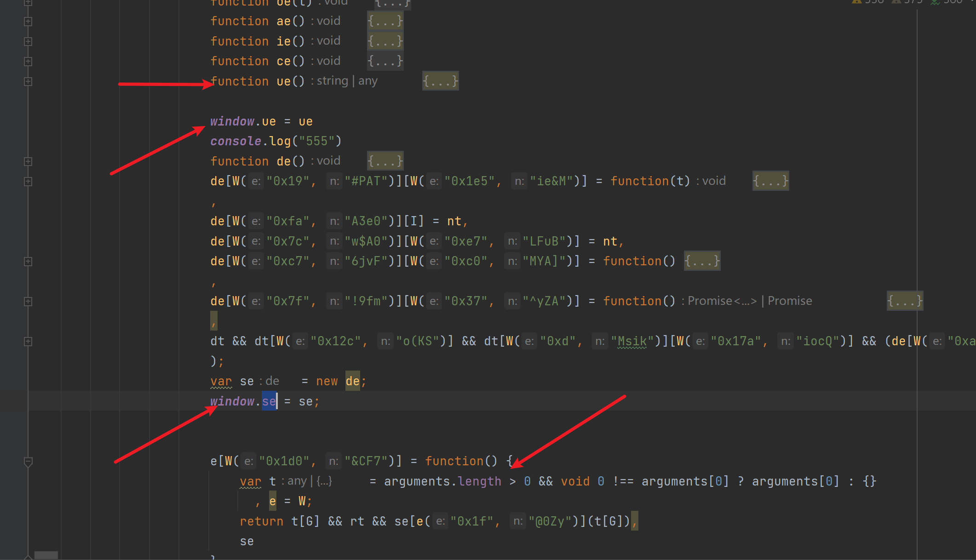Screen dimensions: 976x560
Task: Expand gutter fold beside function de()
Action: tap(28, 161)
